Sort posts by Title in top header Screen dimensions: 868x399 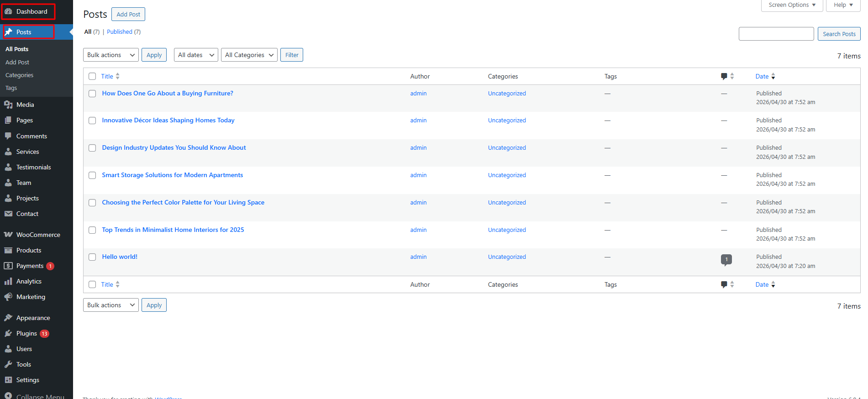click(x=110, y=76)
